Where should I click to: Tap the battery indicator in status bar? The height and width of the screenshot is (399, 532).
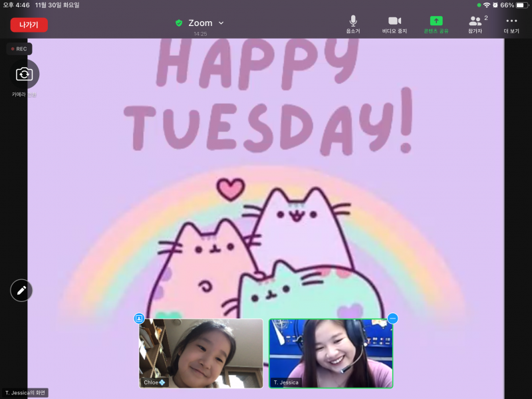(521, 5)
